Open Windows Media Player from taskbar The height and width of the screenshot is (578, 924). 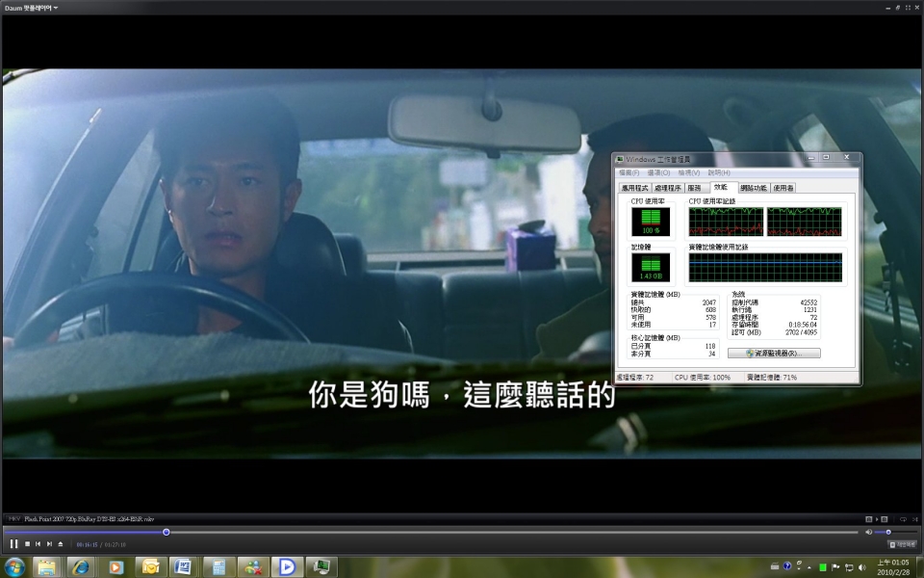click(115, 567)
